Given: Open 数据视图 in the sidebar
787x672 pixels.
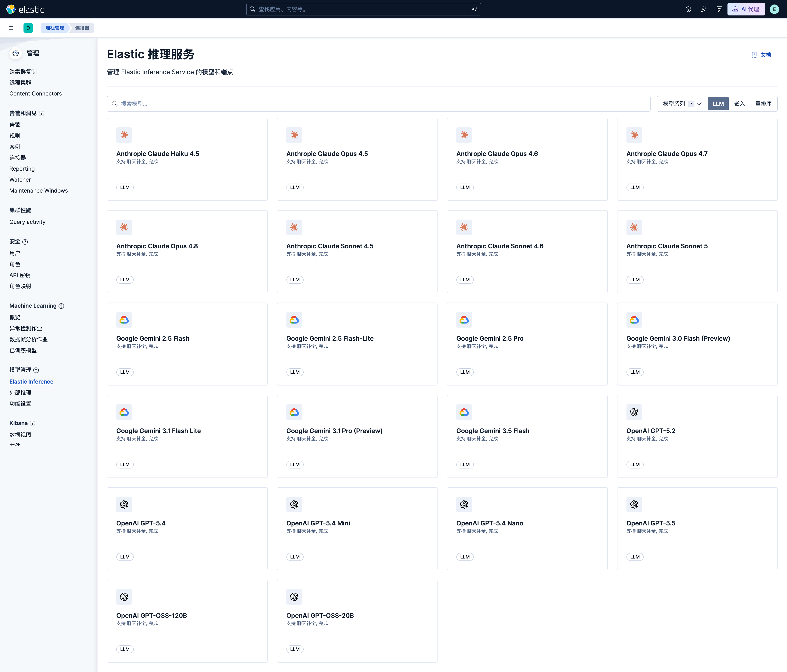Looking at the screenshot, I should (20, 435).
